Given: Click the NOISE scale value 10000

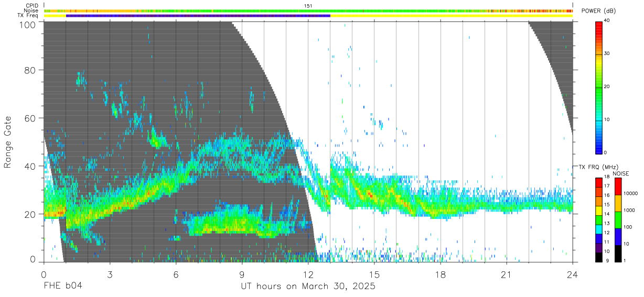Looking at the screenshot, I should tap(630, 194).
